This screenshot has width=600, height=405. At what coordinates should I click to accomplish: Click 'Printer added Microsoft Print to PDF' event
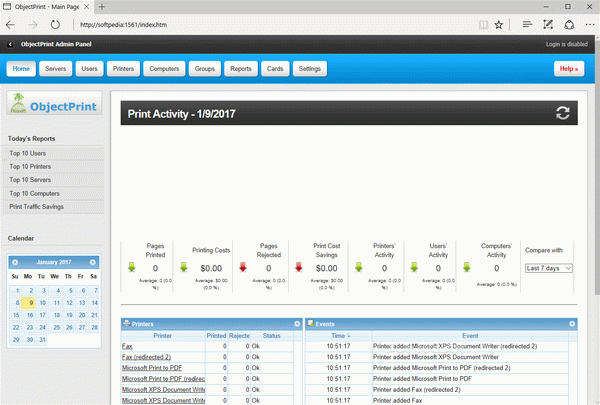pyautogui.click(x=422, y=379)
